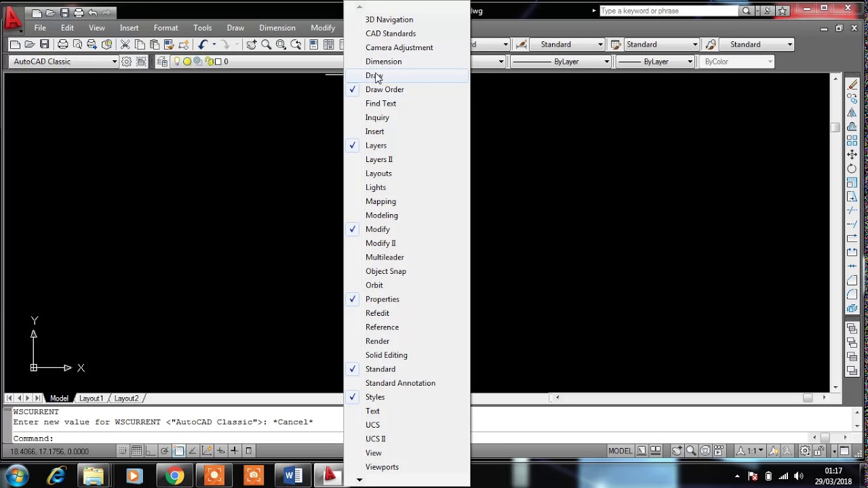Click the Zoom Previous icon
This screenshot has width=868, height=488.
tap(296, 44)
